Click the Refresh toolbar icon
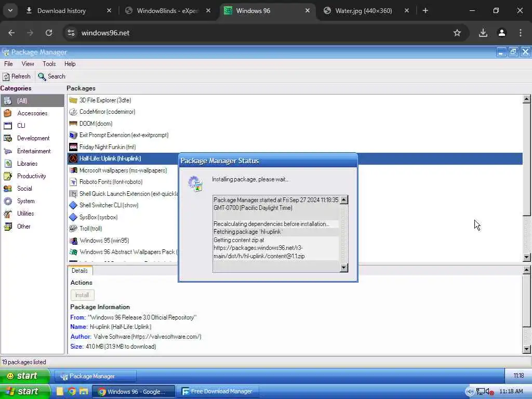 tap(6, 77)
